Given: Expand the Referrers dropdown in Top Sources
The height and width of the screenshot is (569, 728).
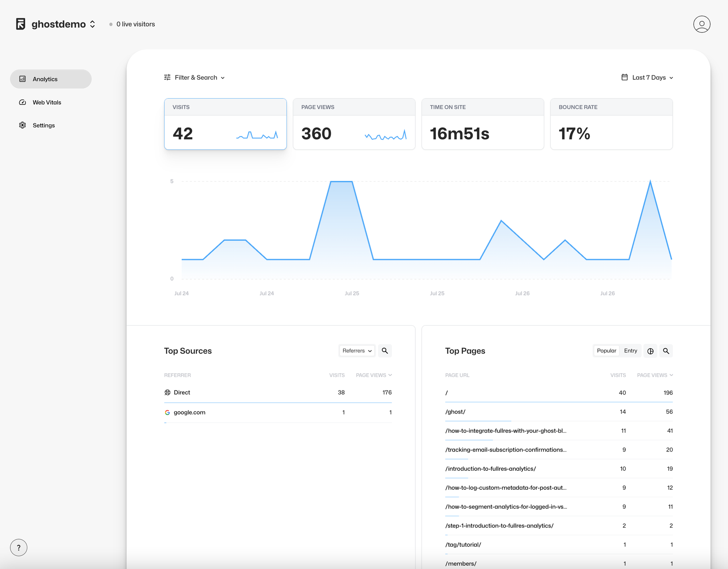Looking at the screenshot, I should pyautogui.click(x=357, y=351).
